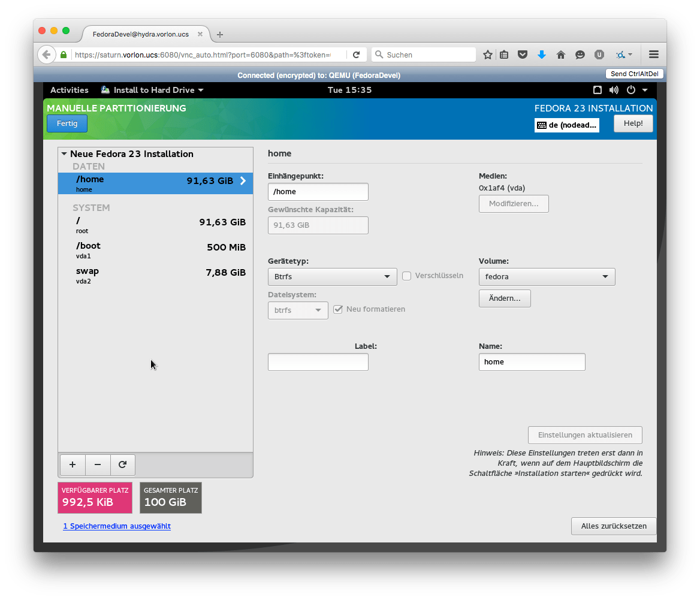The width and height of the screenshot is (700, 600).
Task: Open the Firefox downloads arrow icon
Action: tap(542, 55)
